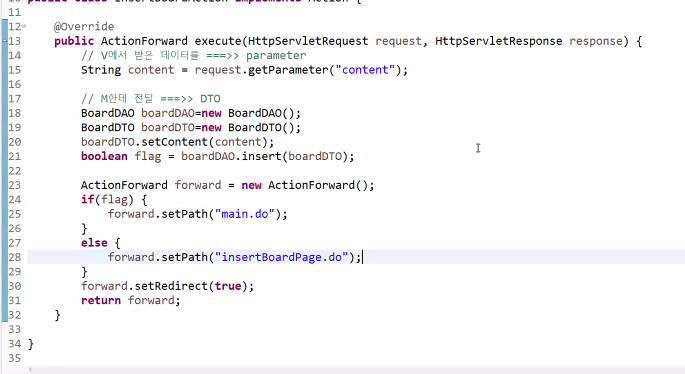This screenshot has height=374, width=685.
Task: Click 'BoardDAO()' constructor call on line 18
Action: (261, 113)
